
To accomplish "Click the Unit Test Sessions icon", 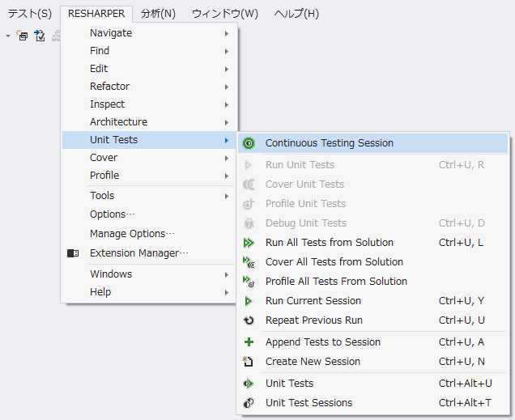I will [249, 403].
